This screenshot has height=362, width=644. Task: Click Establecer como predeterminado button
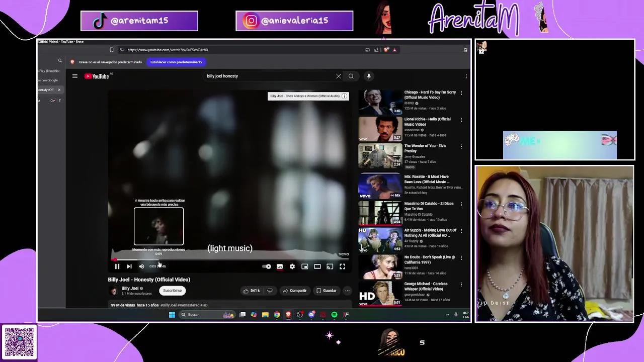coord(176,62)
